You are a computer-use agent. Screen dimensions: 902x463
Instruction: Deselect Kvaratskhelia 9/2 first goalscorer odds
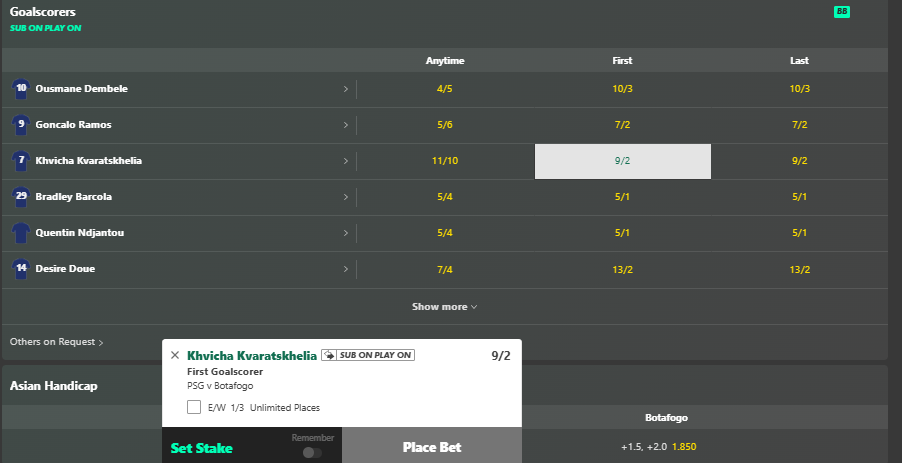coord(622,161)
